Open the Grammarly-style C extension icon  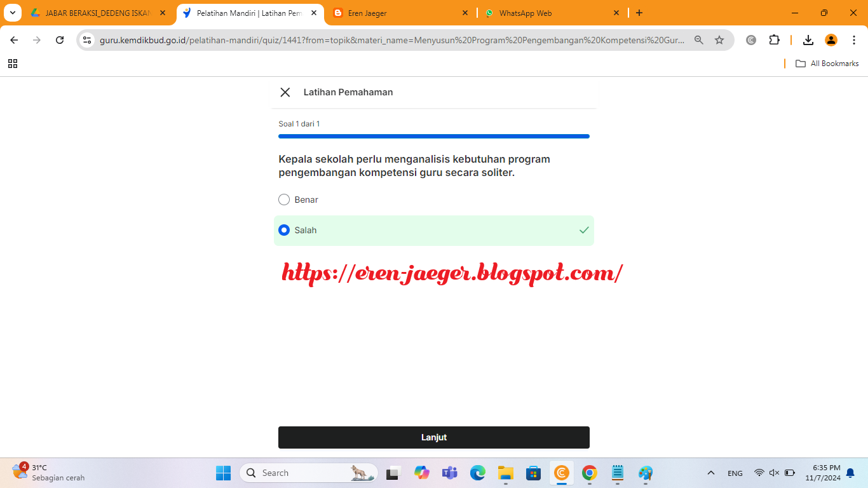751,40
